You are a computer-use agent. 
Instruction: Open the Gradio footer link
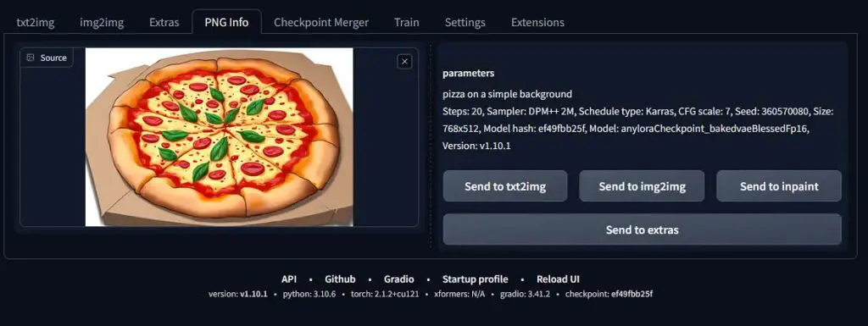(398, 279)
